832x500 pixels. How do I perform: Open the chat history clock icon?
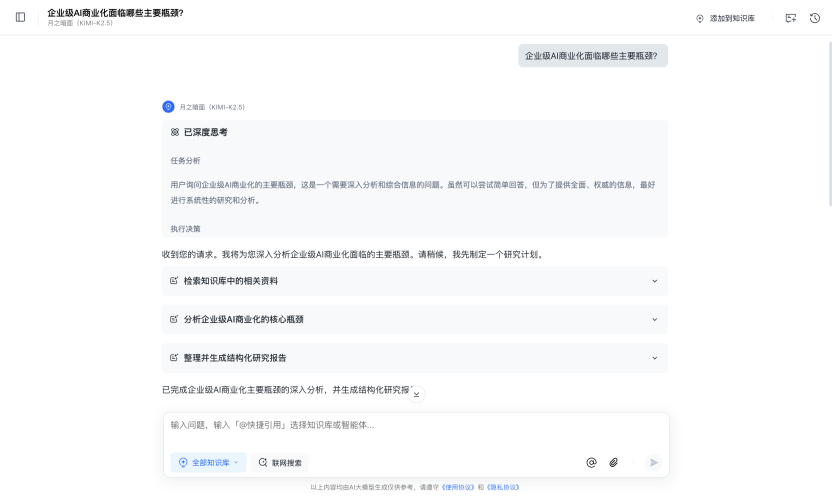click(815, 18)
